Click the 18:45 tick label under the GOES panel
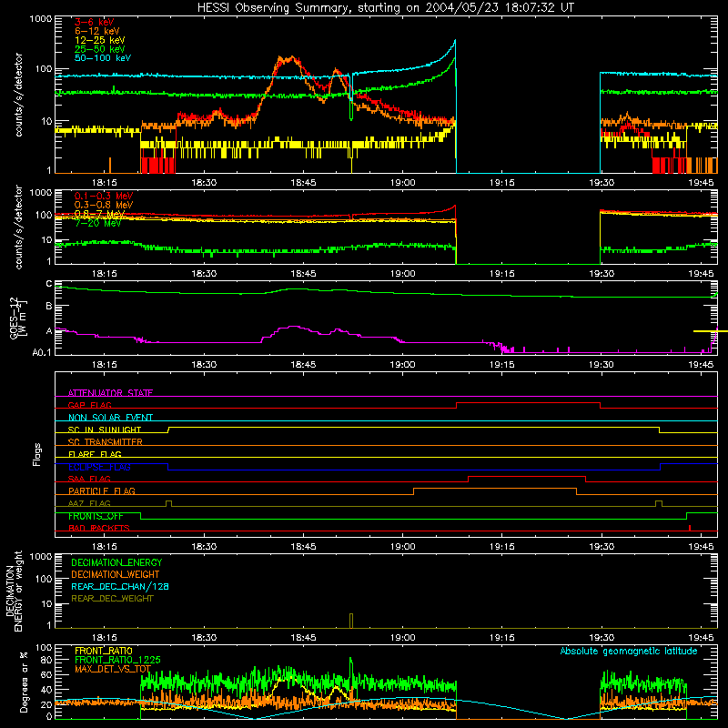The image size is (728, 728). click(303, 365)
